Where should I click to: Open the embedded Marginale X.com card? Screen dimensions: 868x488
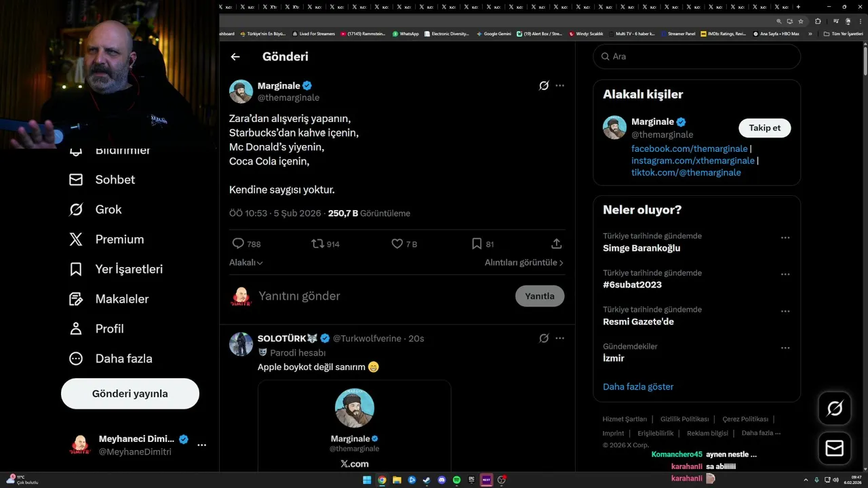[354, 426]
